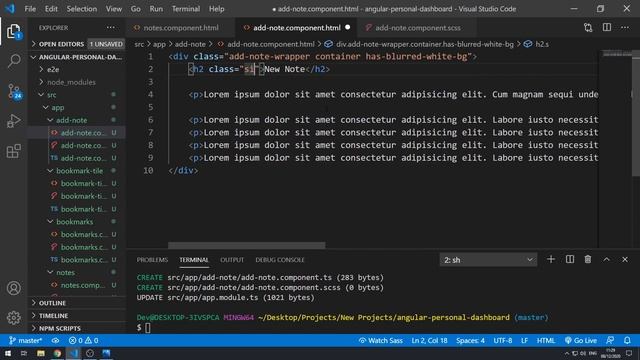
Task: Toggle Watch Sass in status bar
Action: pyautogui.click(x=380, y=340)
